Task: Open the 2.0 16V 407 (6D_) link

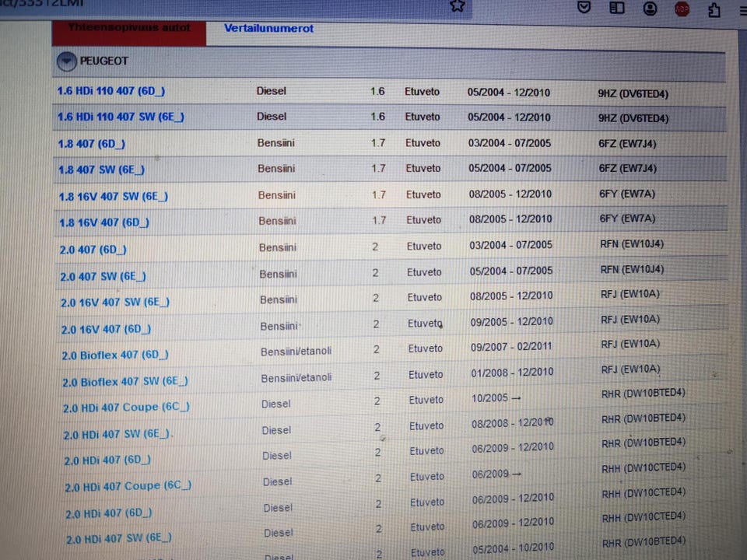Action: (106, 329)
